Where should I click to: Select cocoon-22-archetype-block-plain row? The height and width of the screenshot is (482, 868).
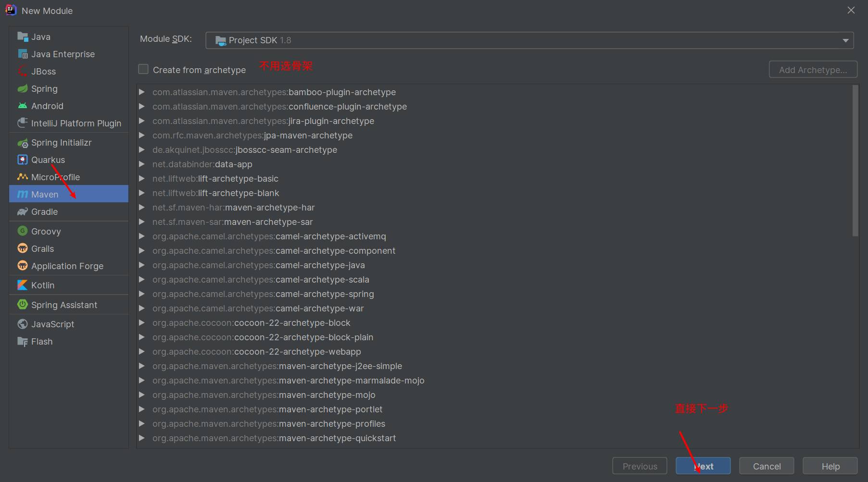[x=494, y=337]
